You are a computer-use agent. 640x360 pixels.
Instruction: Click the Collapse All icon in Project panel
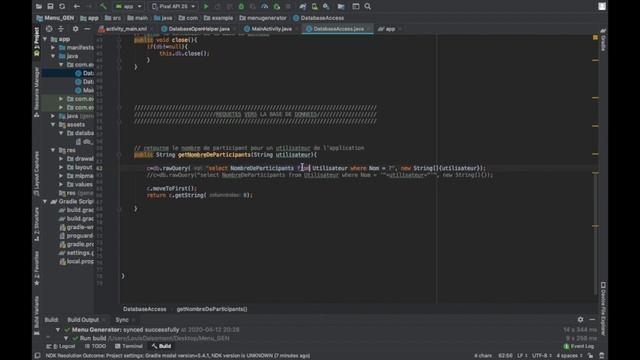click(x=61, y=29)
